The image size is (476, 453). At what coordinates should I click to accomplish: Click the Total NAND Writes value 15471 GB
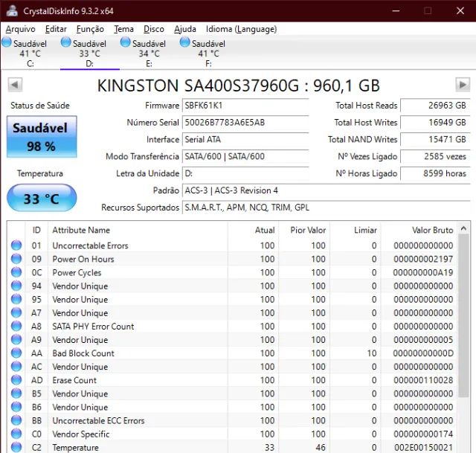click(x=435, y=139)
